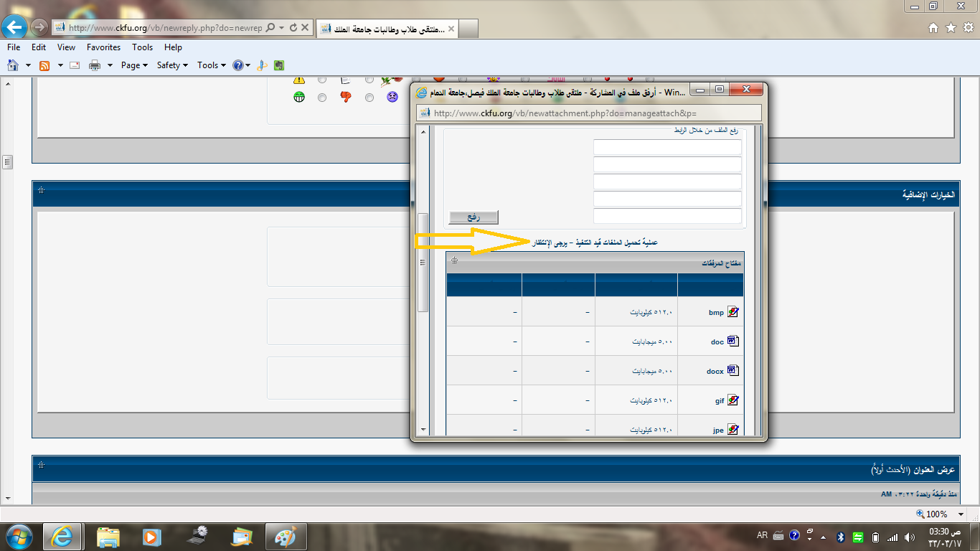Click the Read mail envelope icon
This screenshot has height=551, width=980.
[x=75, y=65]
